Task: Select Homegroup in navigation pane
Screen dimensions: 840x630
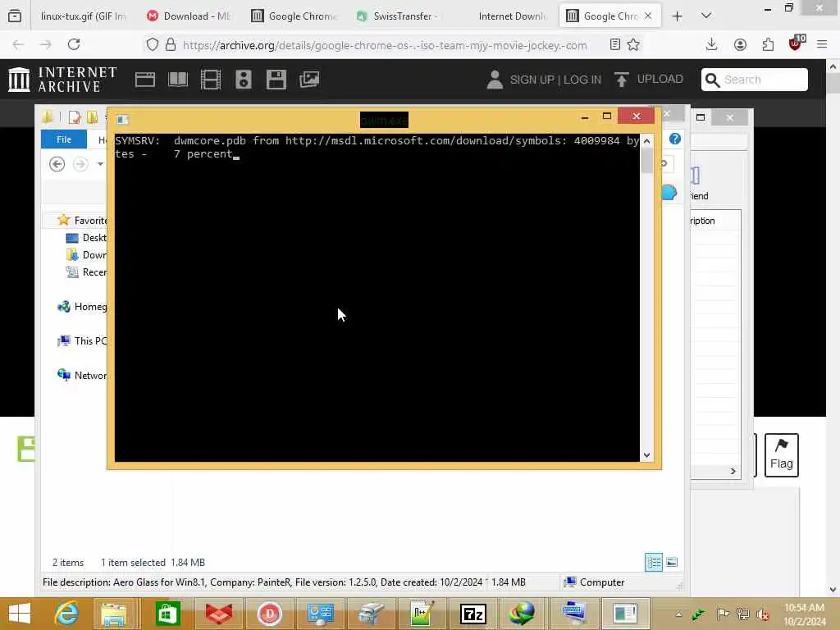Action: coord(81,307)
